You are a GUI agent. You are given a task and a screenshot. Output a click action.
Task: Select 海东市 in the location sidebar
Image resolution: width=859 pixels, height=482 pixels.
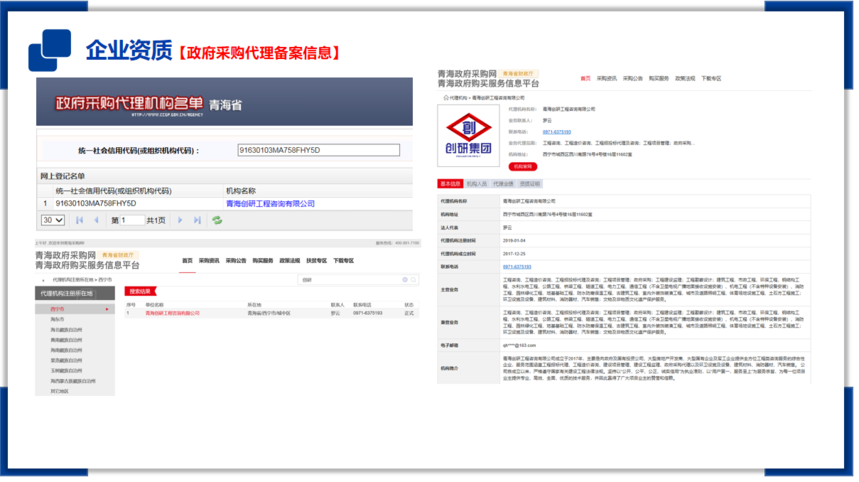pos(57,319)
